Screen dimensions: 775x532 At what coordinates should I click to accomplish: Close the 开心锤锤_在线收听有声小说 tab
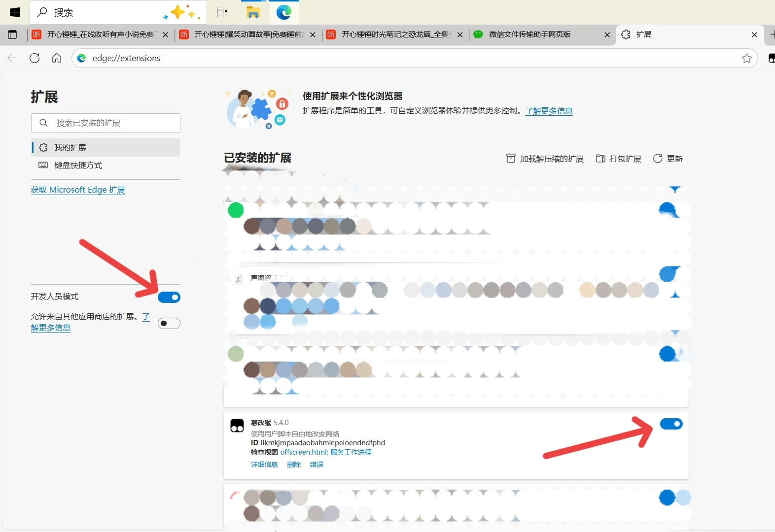165,34
